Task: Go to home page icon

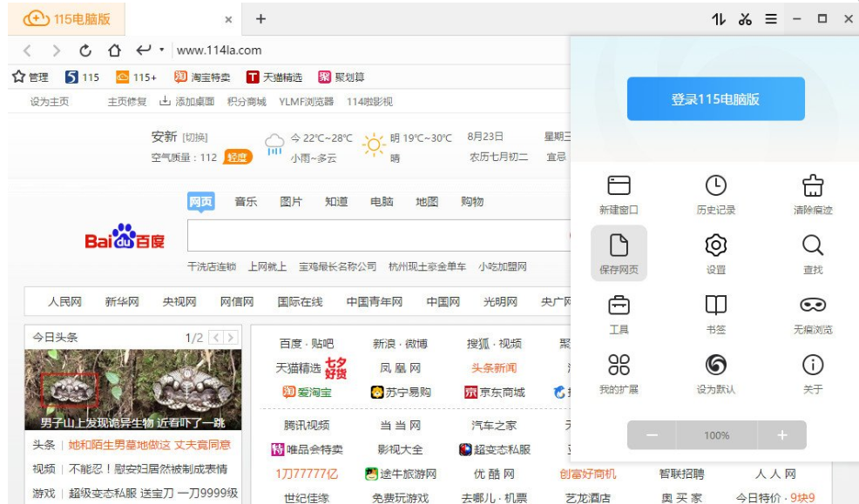Action: pyautogui.click(x=114, y=50)
